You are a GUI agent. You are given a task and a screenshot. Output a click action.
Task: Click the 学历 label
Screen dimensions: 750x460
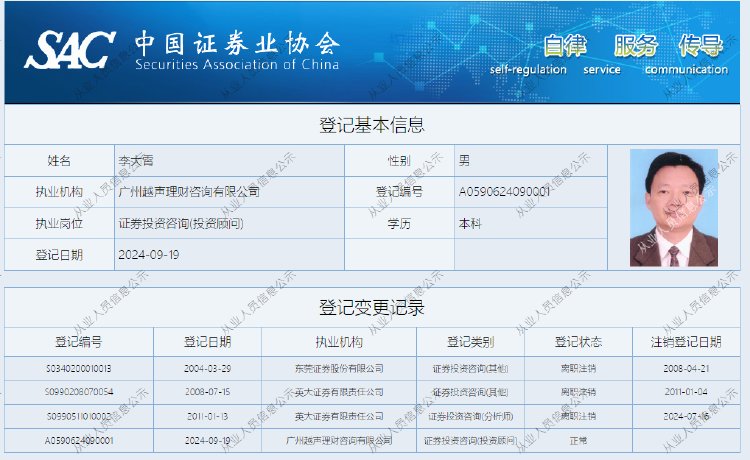pos(399,223)
